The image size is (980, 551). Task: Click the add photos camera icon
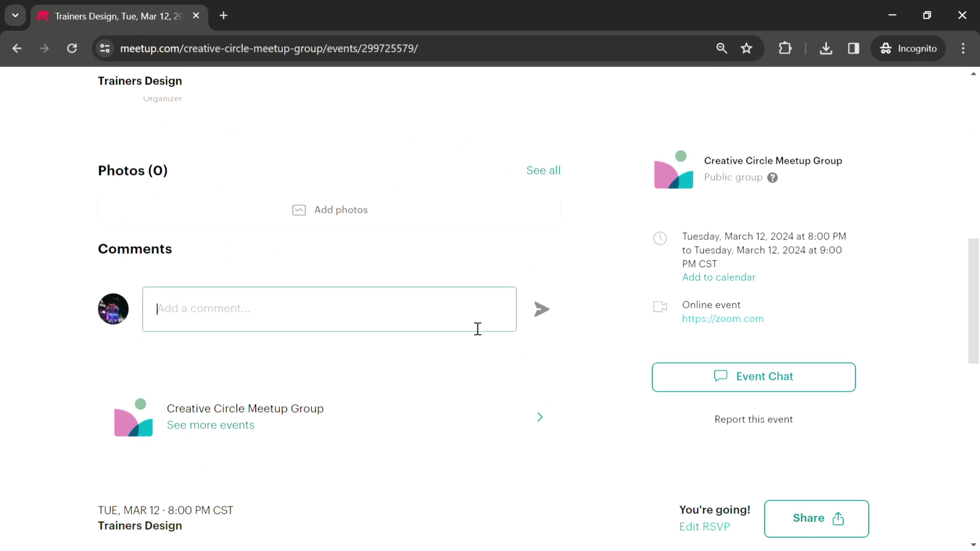coord(299,209)
